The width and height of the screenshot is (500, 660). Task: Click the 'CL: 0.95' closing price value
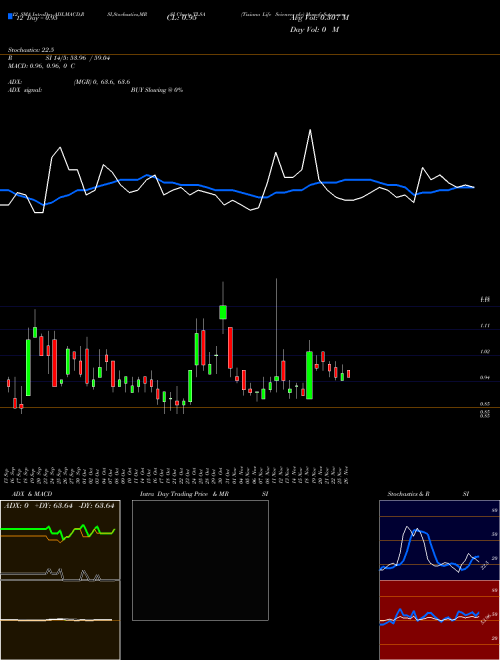tap(182, 18)
